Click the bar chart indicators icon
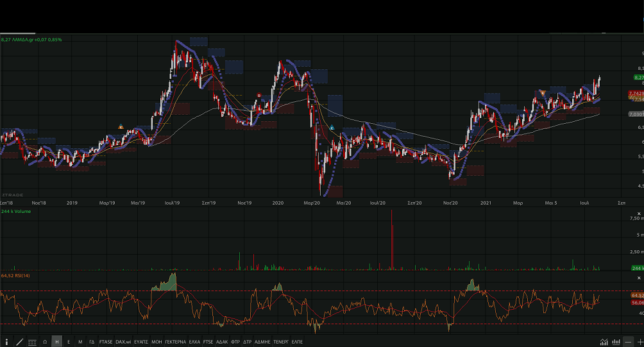644x347 pixels. (616, 342)
